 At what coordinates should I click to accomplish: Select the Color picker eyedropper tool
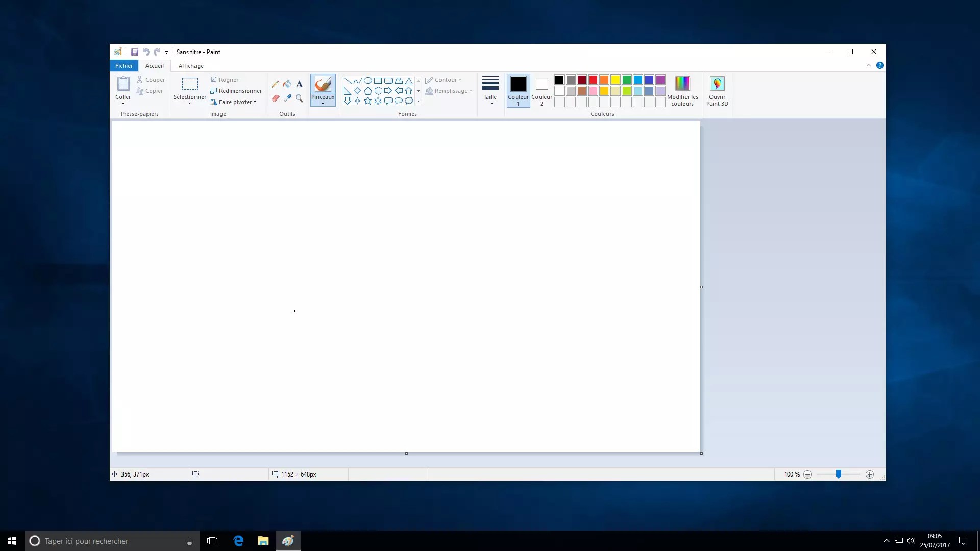pyautogui.click(x=287, y=98)
